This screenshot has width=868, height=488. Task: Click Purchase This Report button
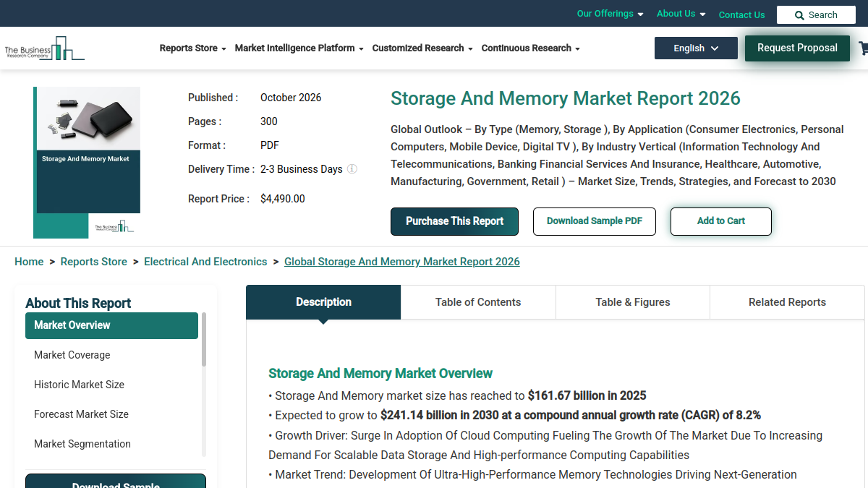[x=454, y=221]
